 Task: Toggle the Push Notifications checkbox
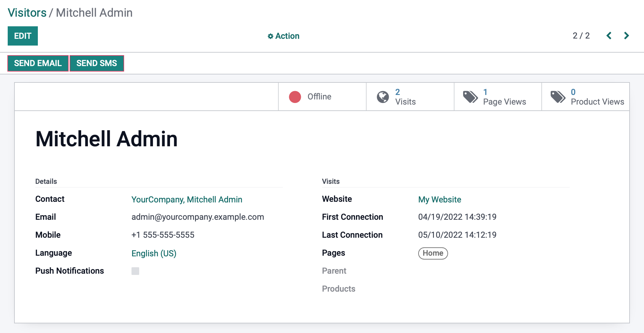135,271
